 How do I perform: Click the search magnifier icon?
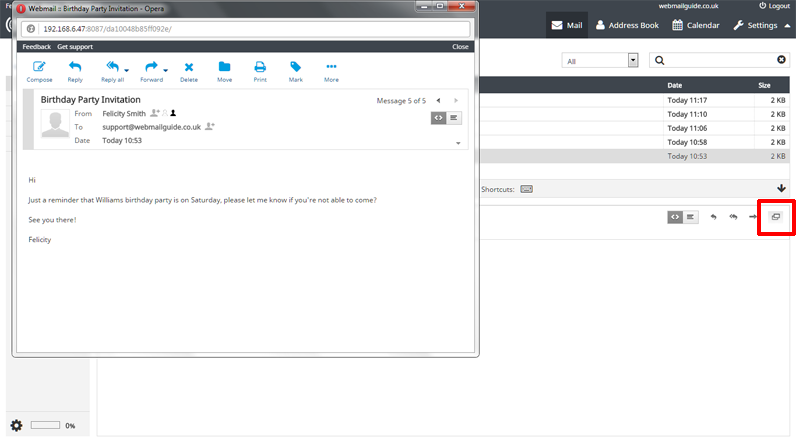(x=659, y=60)
